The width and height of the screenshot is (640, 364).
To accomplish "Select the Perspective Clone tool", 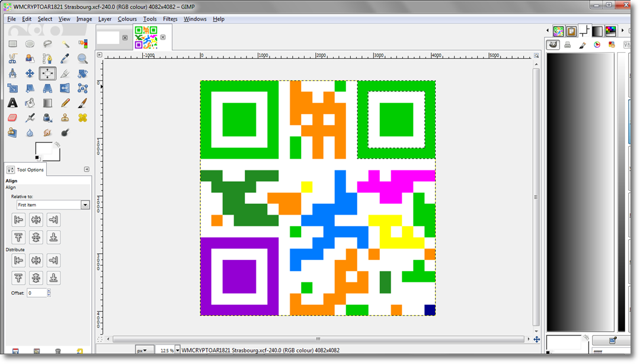I will point(12,133).
